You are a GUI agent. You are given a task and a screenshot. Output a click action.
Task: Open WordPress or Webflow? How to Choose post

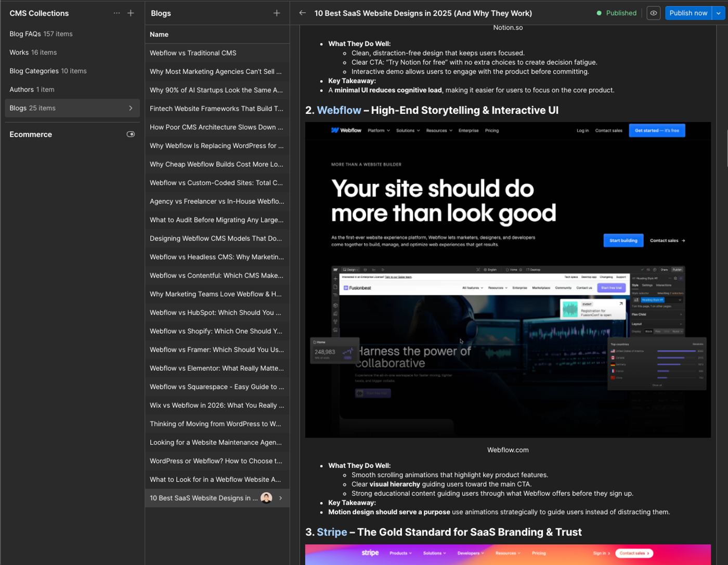click(x=217, y=461)
